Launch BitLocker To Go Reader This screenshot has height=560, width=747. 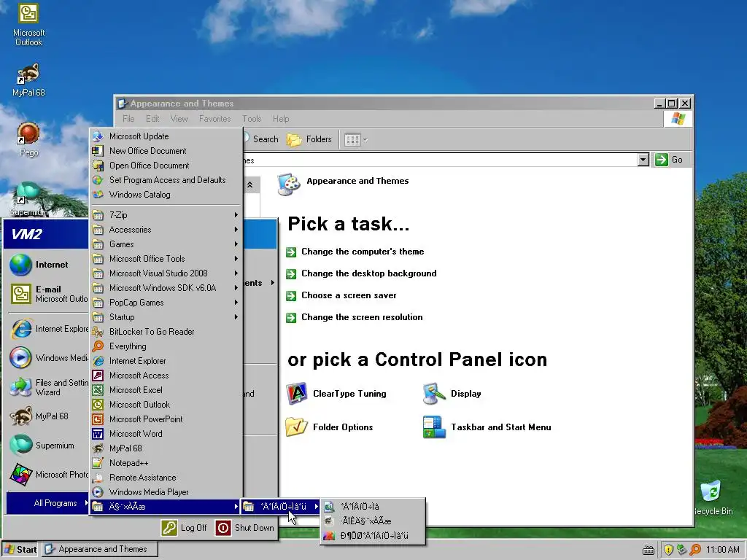click(166, 332)
